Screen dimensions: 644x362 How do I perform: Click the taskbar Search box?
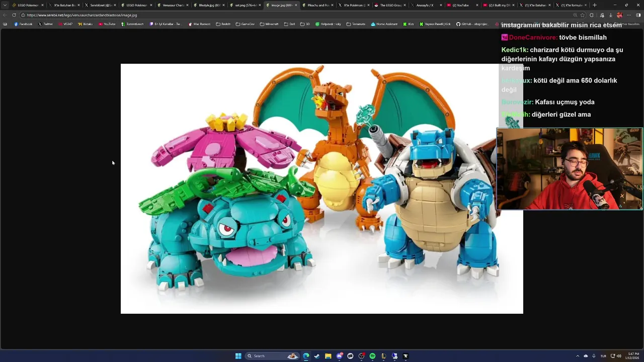click(272, 356)
